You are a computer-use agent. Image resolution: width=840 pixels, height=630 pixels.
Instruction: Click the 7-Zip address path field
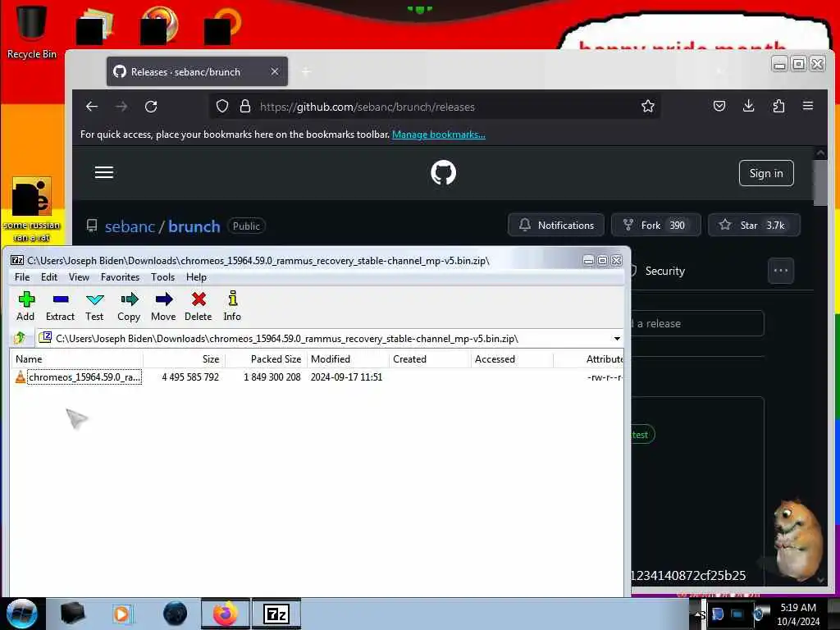point(330,339)
